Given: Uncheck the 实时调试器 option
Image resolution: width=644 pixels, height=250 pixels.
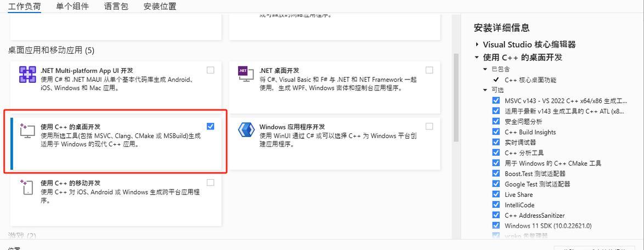Looking at the screenshot, I should 496,142.
